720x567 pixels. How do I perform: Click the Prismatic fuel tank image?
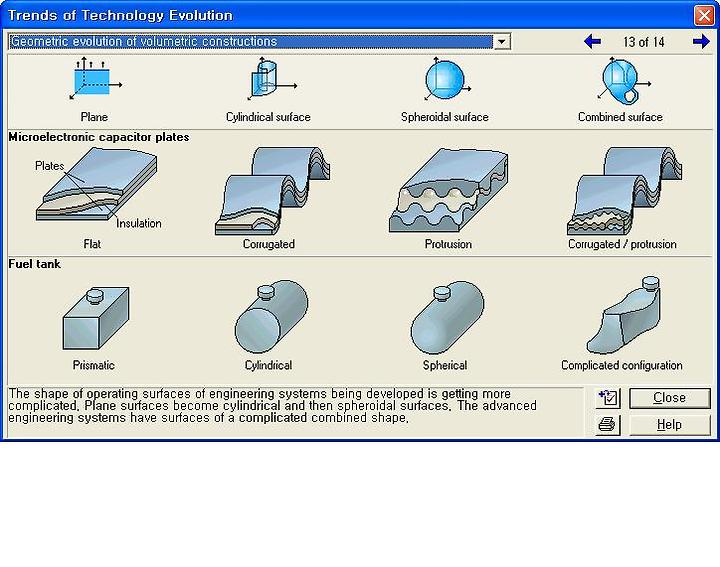pos(96,319)
